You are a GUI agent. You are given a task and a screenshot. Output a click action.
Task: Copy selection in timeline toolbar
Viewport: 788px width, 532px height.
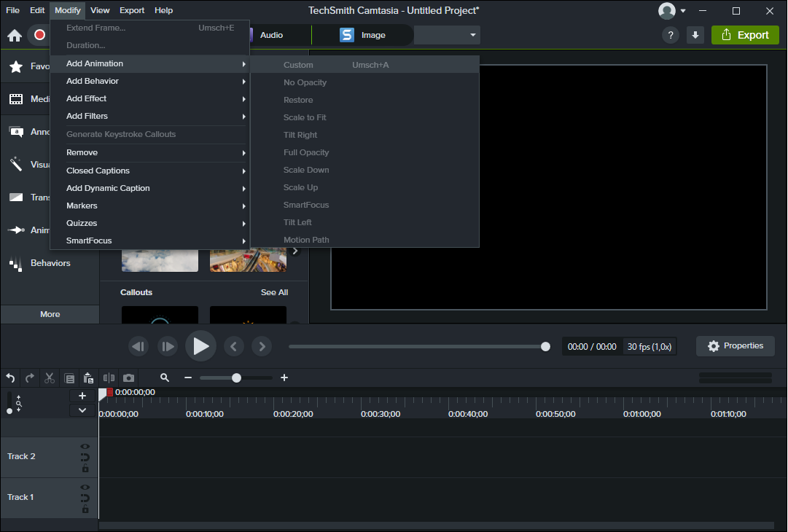coord(69,378)
